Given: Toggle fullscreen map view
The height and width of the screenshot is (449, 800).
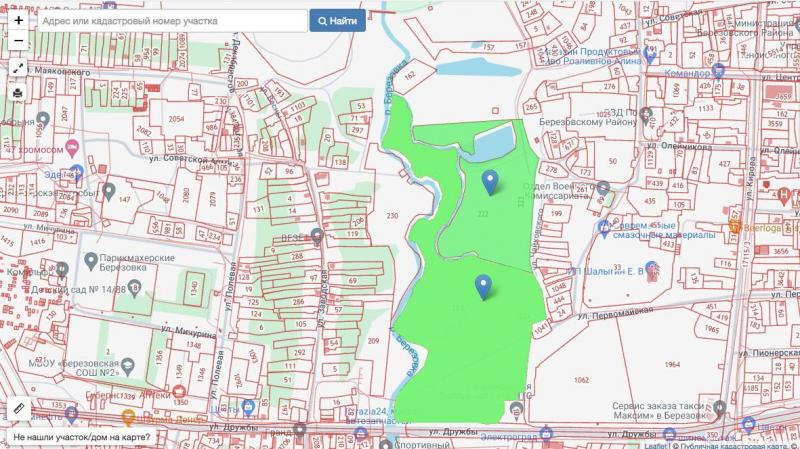Looking at the screenshot, I should click(x=18, y=68).
